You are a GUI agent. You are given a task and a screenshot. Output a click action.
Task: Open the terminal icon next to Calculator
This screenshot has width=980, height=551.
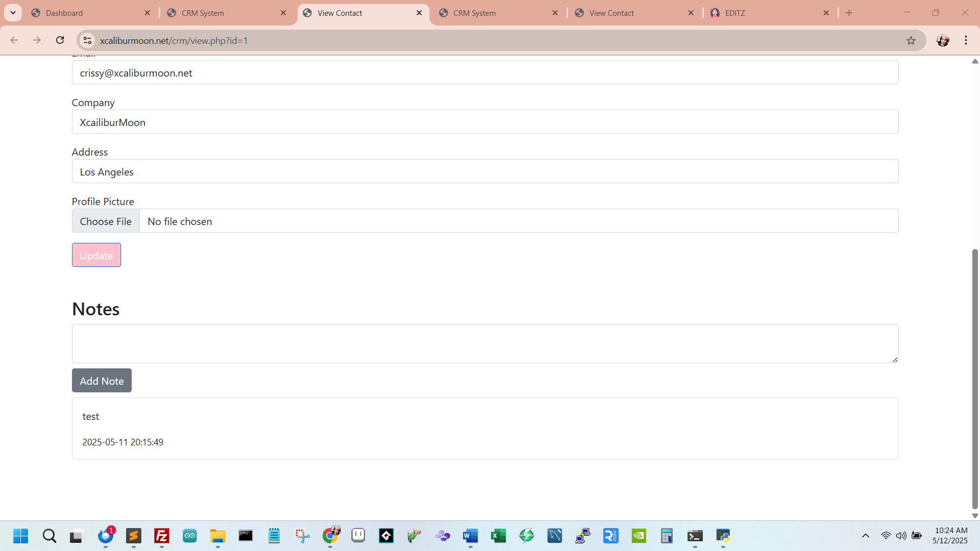point(695,536)
